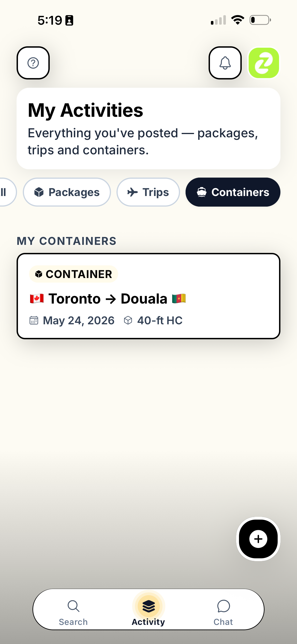
Task: Click the battery status indicator
Action: coord(260,20)
